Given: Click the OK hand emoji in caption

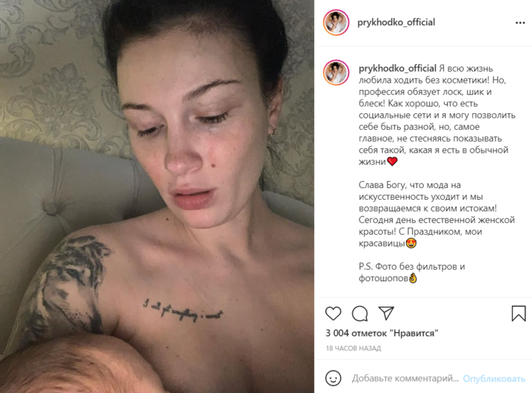Looking at the screenshot, I should coord(413,278).
